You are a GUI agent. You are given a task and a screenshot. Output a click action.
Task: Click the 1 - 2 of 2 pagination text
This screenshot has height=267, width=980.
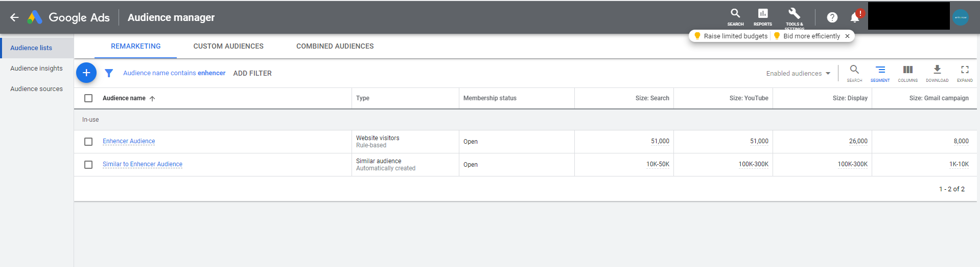click(951, 189)
